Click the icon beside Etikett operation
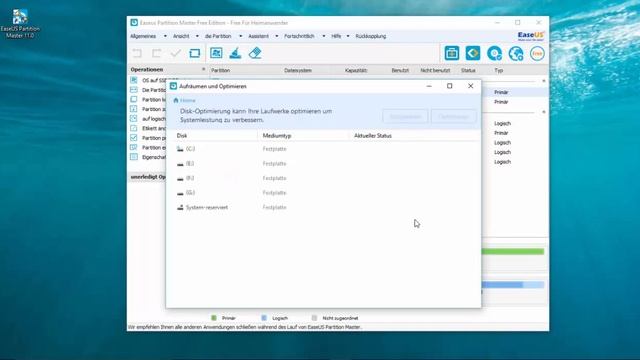The image size is (640, 360). [134, 128]
